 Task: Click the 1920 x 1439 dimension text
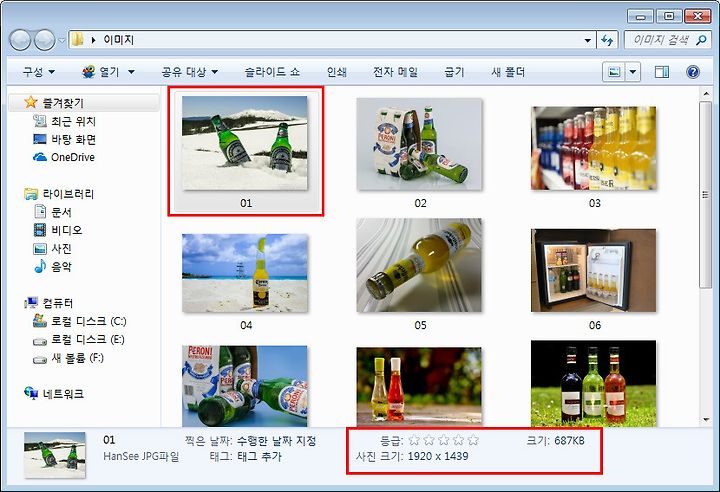tap(438, 457)
